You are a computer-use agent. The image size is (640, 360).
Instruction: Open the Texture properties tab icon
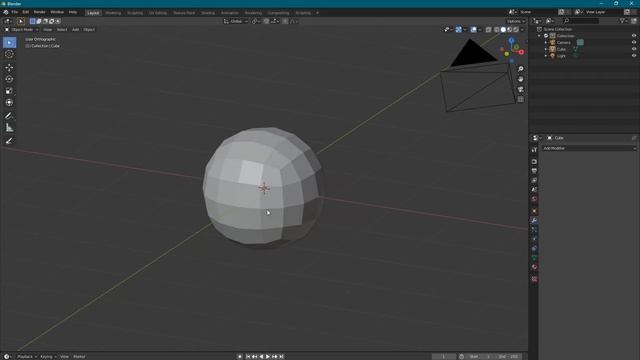534,279
